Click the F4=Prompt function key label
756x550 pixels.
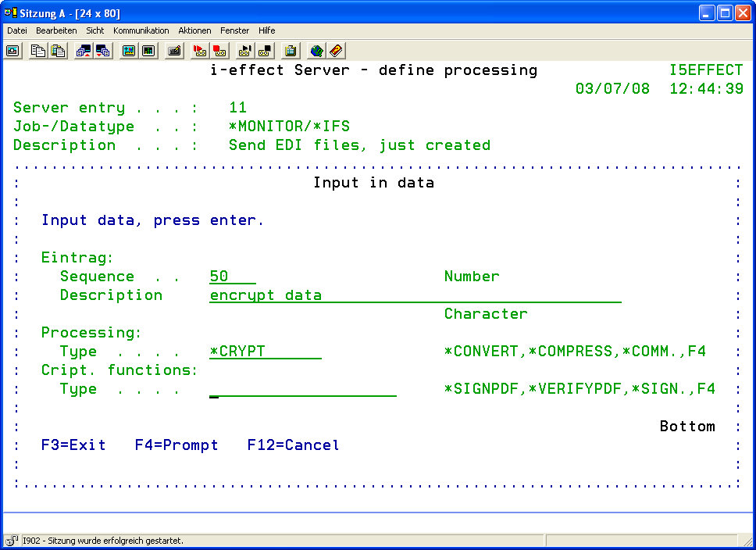176,445
